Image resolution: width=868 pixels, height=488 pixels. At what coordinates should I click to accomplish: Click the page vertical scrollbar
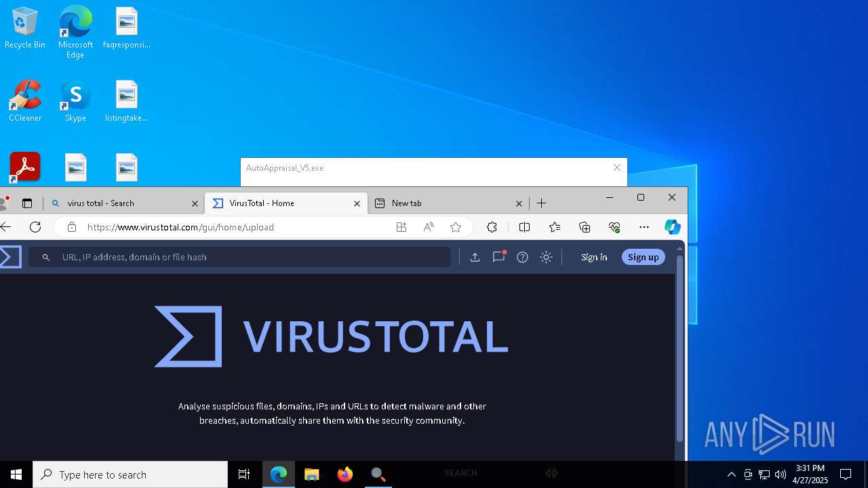(x=679, y=349)
